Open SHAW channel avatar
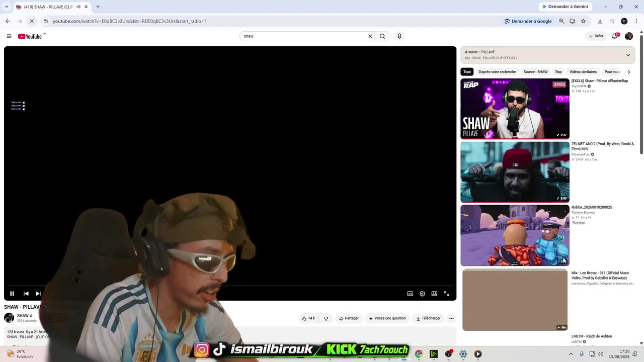The height and width of the screenshot is (362, 644). tap(9, 318)
